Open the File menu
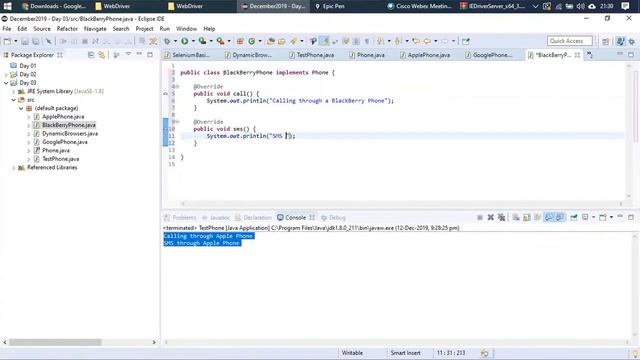 point(7,29)
